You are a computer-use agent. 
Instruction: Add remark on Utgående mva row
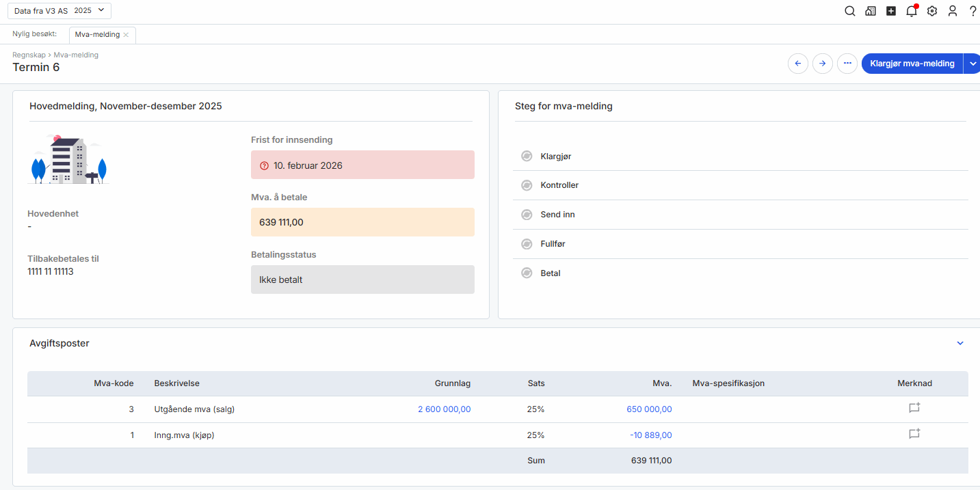pyautogui.click(x=914, y=408)
